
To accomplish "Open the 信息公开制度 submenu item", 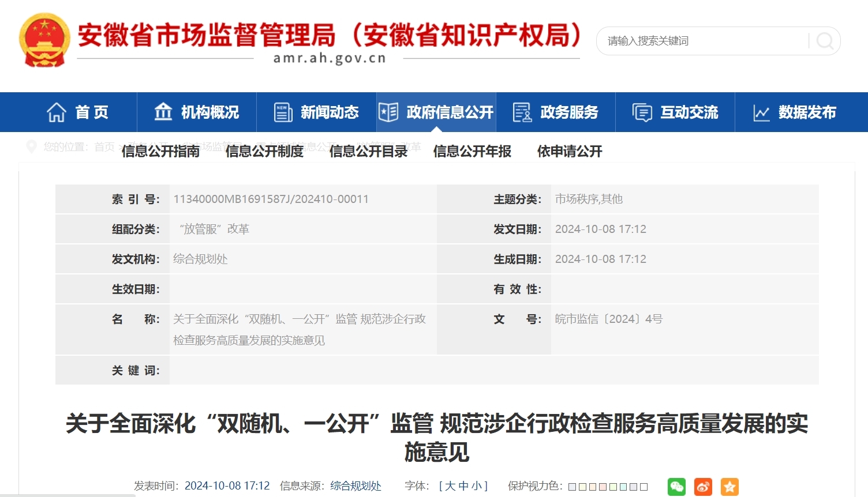I will pos(264,151).
